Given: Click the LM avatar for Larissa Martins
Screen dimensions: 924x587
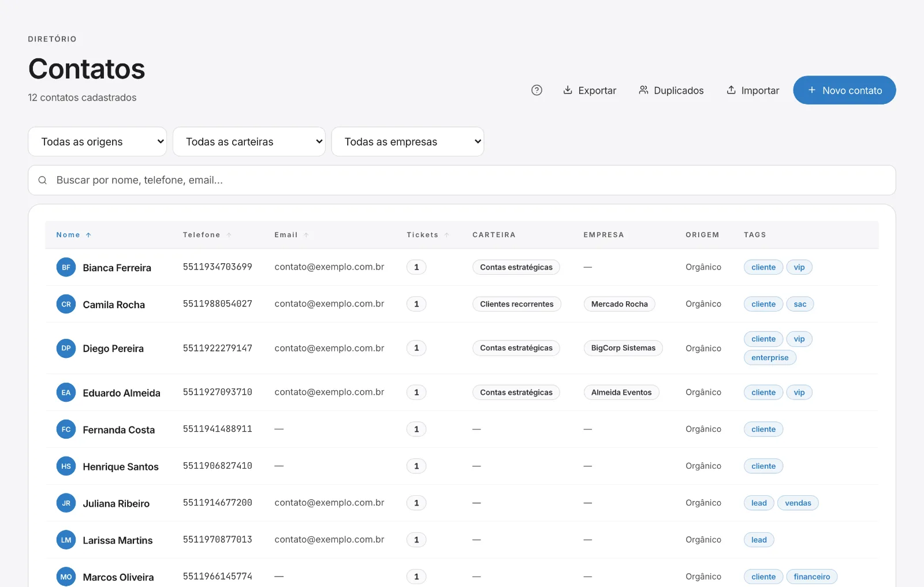Looking at the screenshot, I should point(66,540).
